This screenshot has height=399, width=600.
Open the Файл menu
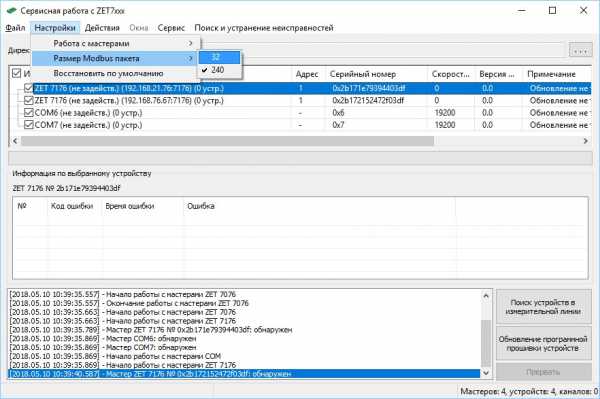(15, 28)
